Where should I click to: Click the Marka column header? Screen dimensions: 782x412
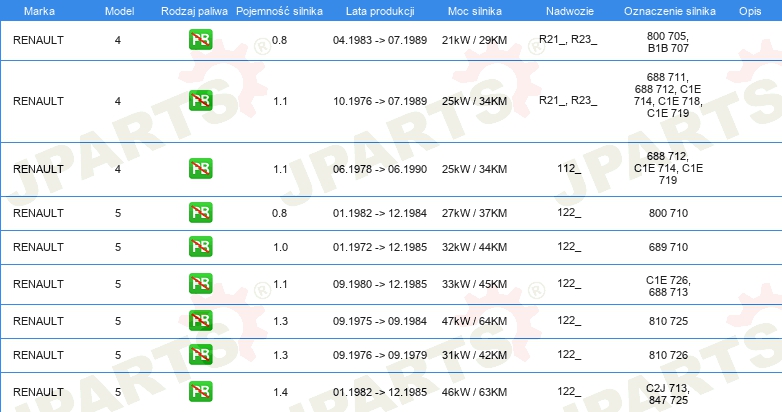coord(39,11)
